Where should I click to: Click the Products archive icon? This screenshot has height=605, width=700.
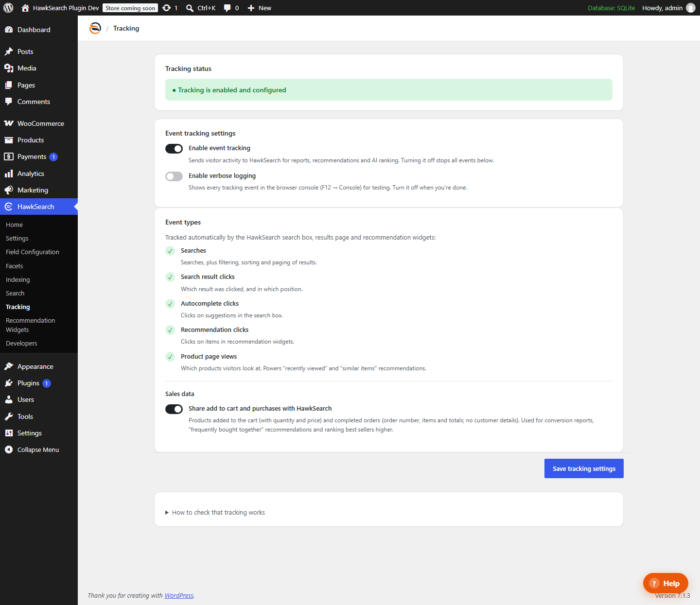(x=9, y=140)
